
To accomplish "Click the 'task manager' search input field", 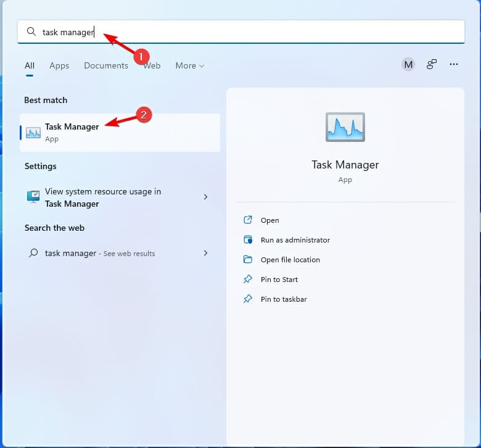I will click(x=240, y=31).
